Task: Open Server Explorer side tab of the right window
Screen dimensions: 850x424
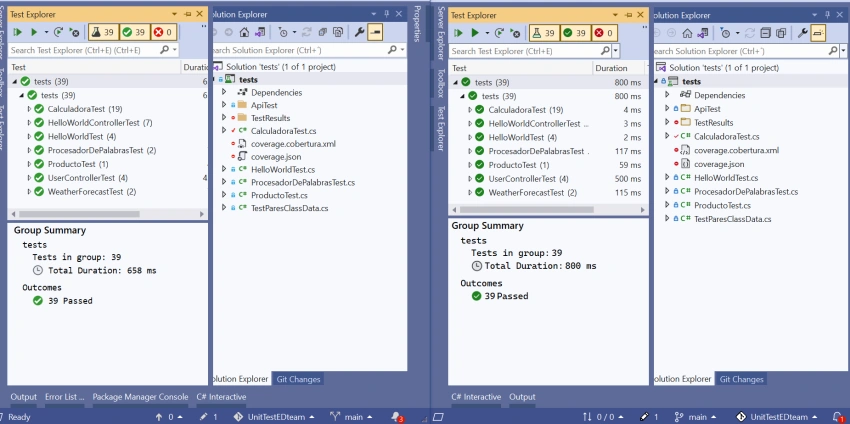Action: pyautogui.click(x=441, y=34)
